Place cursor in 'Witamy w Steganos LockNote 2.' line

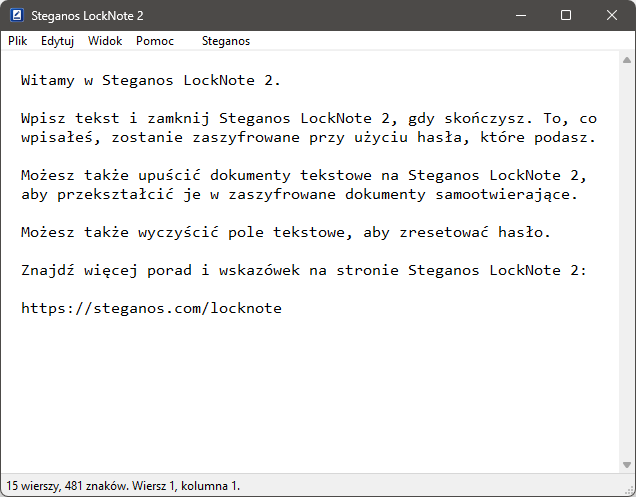pos(150,80)
